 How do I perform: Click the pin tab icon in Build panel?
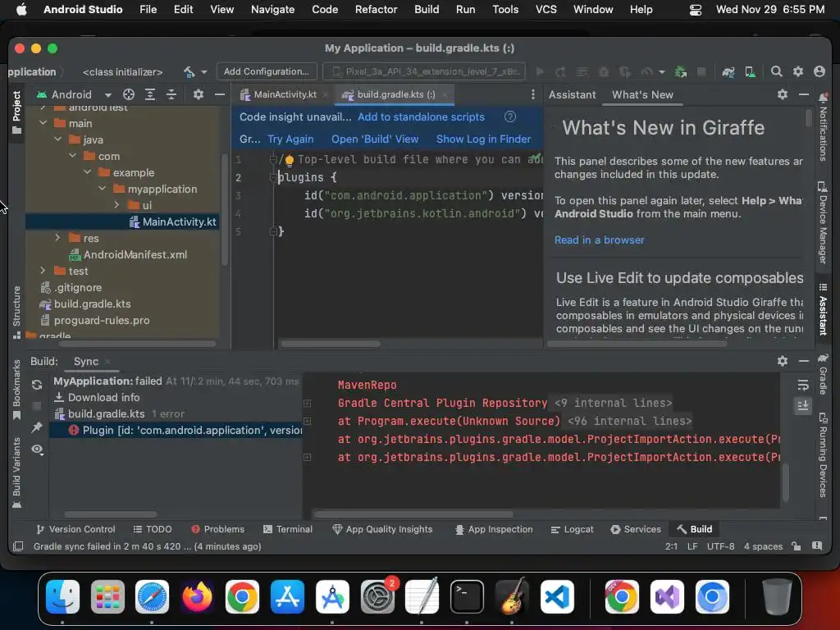tap(37, 427)
